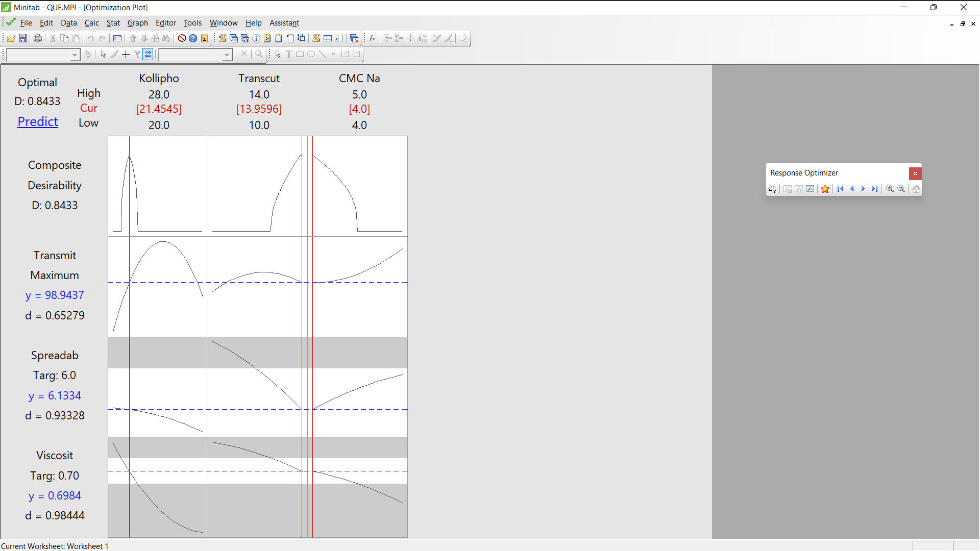Toggle crosshairs mode in graph toolbar
The image size is (980, 551).
126,54
